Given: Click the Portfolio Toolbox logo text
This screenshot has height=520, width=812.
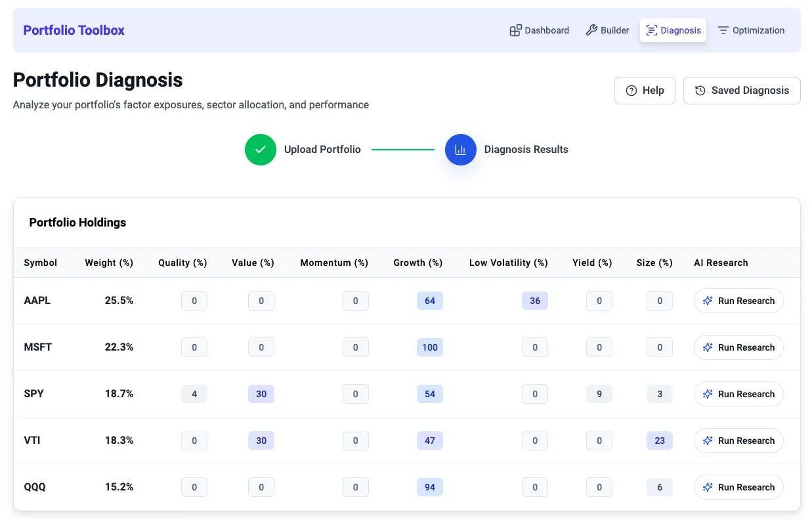Looking at the screenshot, I should click(x=74, y=30).
